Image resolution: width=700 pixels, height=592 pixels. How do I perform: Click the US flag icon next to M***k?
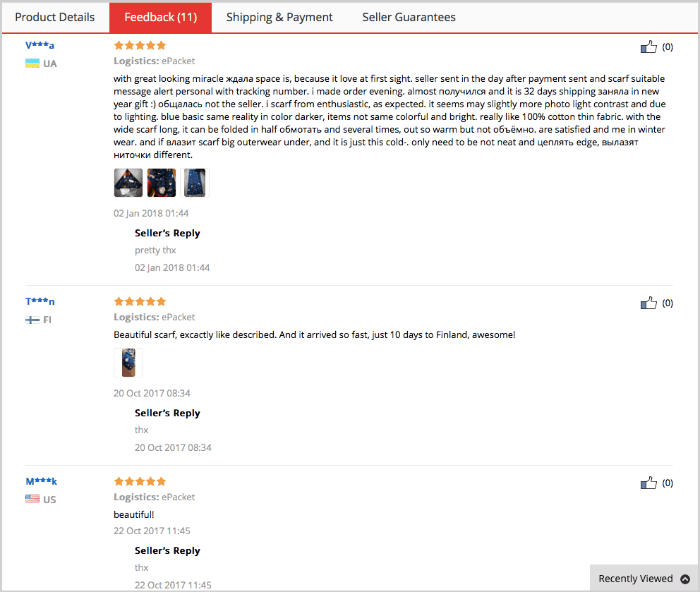tap(32, 499)
